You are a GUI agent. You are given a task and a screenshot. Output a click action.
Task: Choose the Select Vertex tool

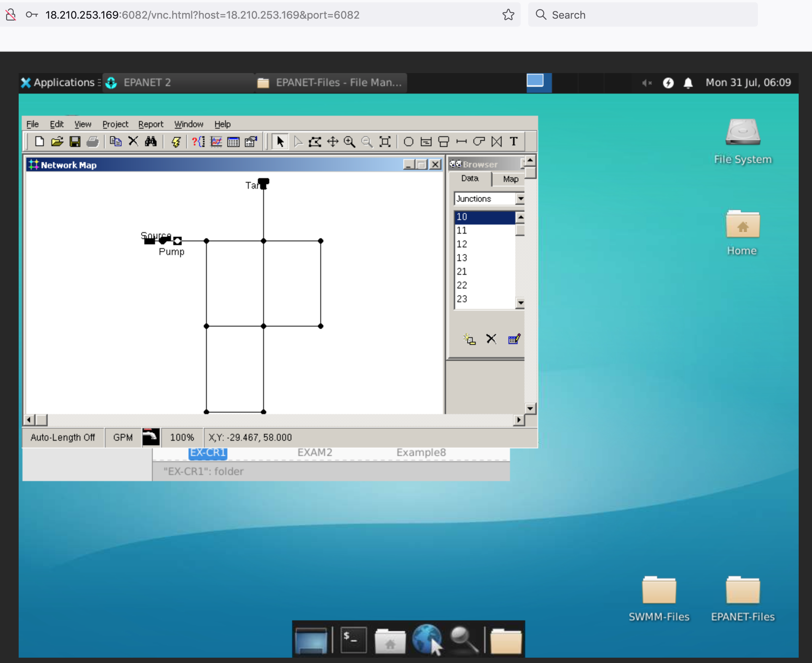coord(298,142)
